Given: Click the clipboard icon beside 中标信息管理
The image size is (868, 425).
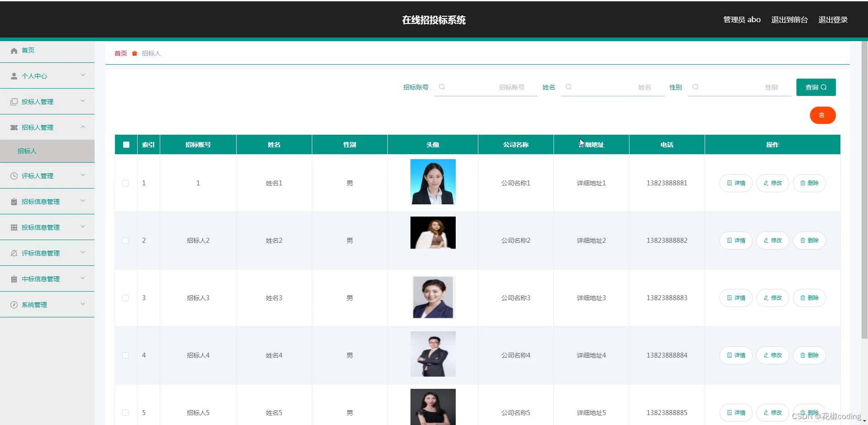Looking at the screenshot, I should click(x=14, y=279).
